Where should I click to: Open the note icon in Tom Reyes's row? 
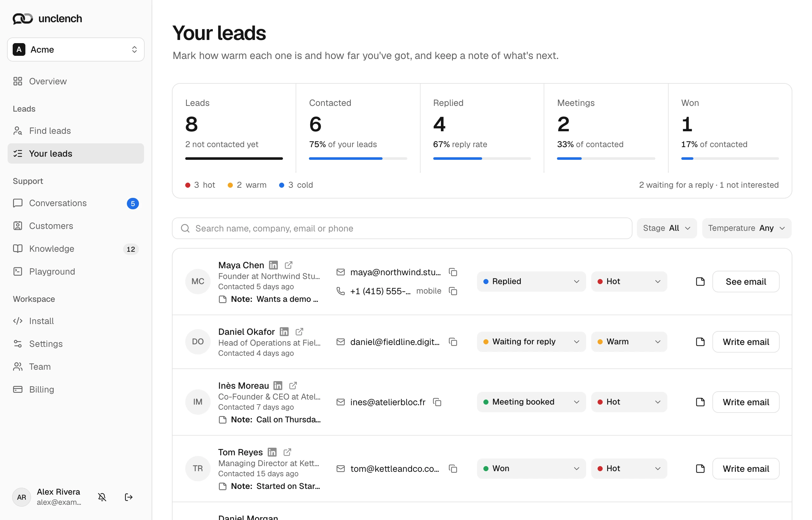pyautogui.click(x=700, y=469)
